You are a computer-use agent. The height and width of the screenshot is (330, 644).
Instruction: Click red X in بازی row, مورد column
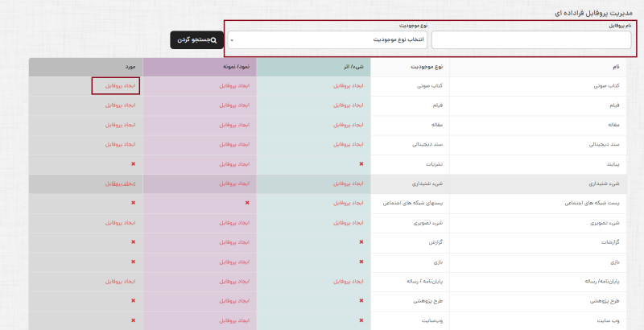[133, 262]
